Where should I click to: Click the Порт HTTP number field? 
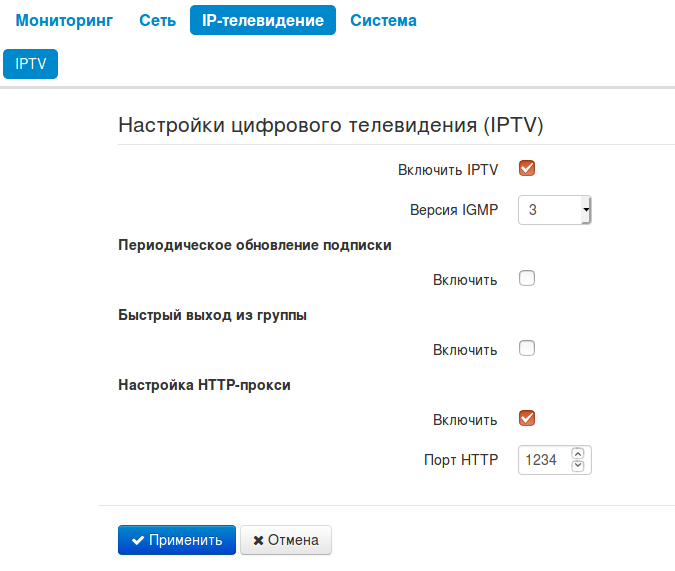point(542,461)
